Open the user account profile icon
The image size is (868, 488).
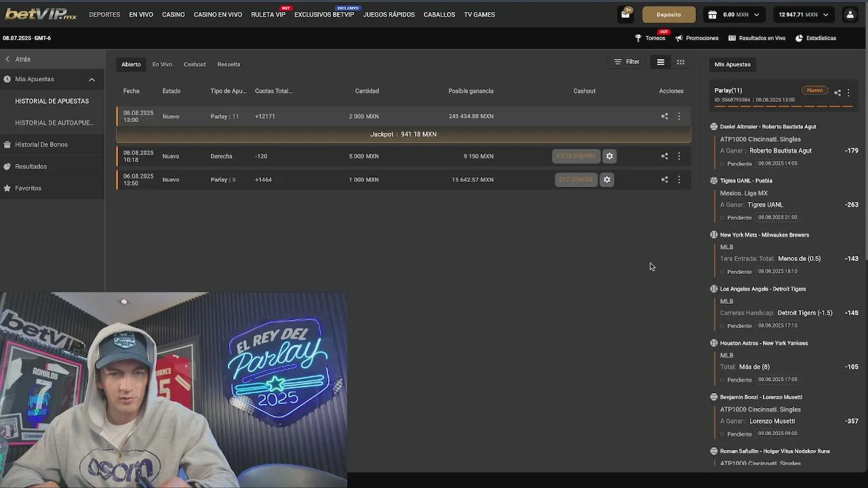click(850, 14)
